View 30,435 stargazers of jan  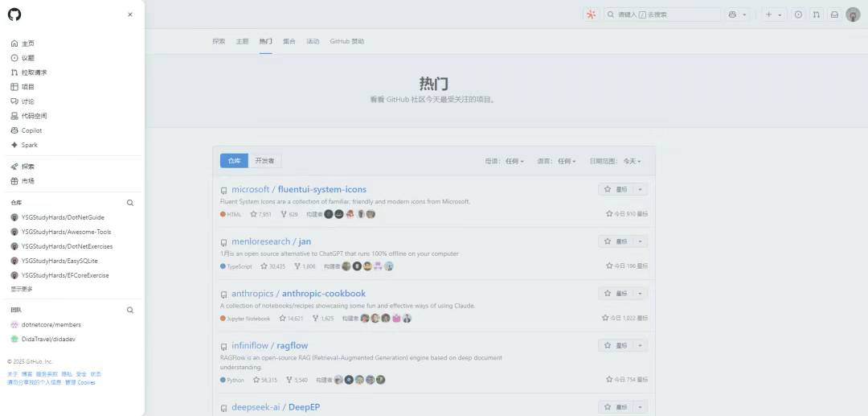(273, 266)
